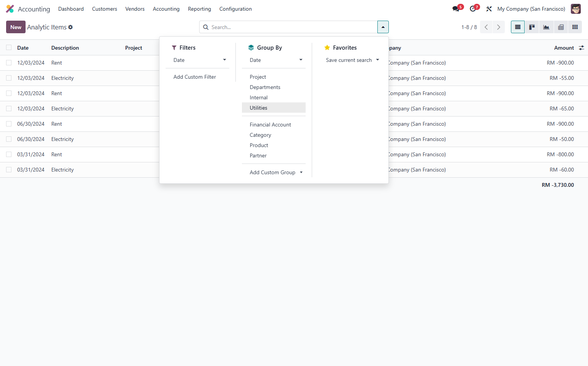The width and height of the screenshot is (588, 366).
Task: Group by Departments
Action: tap(274, 87)
